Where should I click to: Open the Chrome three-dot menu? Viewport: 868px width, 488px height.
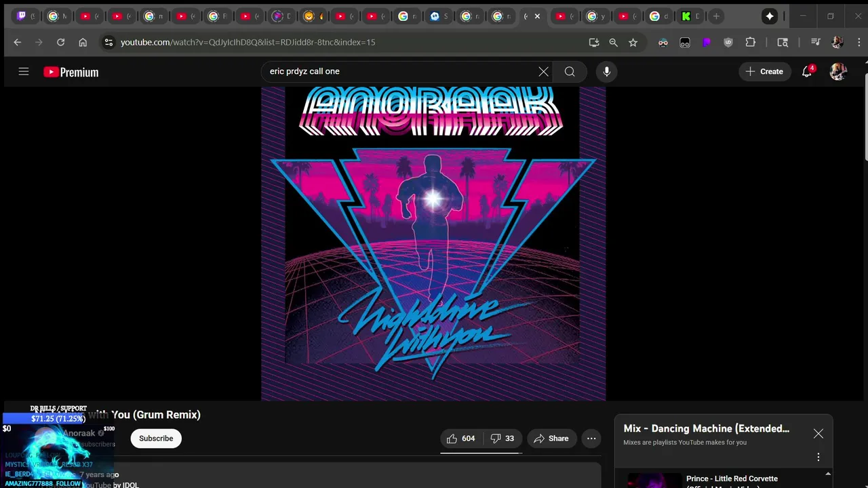[859, 42]
